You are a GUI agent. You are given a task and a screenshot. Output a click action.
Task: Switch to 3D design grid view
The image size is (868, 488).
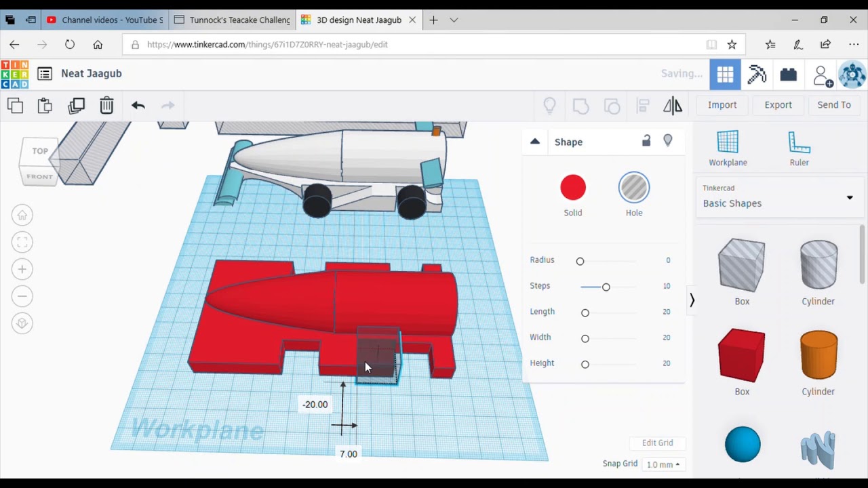pyautogui.click(x=725, y=74)
